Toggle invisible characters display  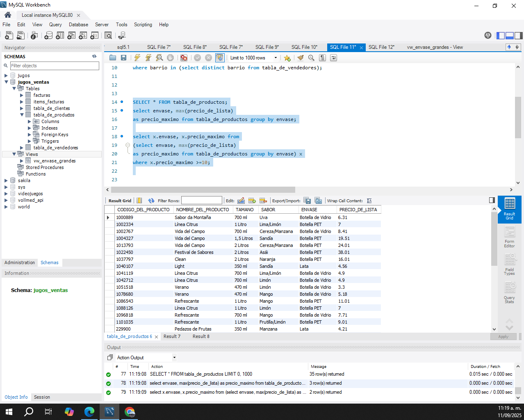point(323,58)
